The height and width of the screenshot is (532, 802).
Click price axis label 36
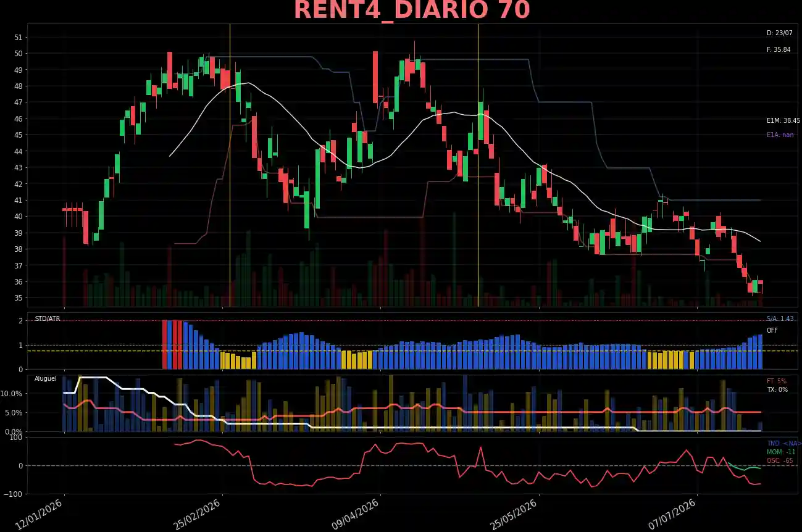[x=18, y=282]
